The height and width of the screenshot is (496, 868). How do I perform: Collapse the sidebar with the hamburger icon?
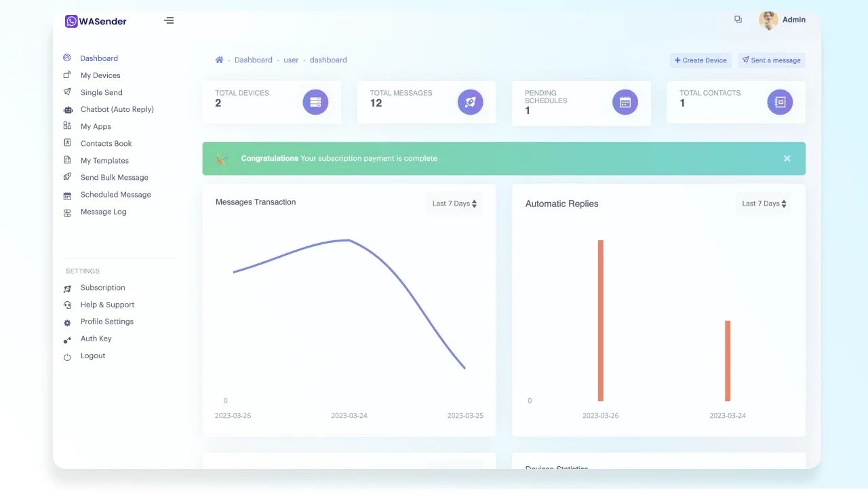click(169, 20)
